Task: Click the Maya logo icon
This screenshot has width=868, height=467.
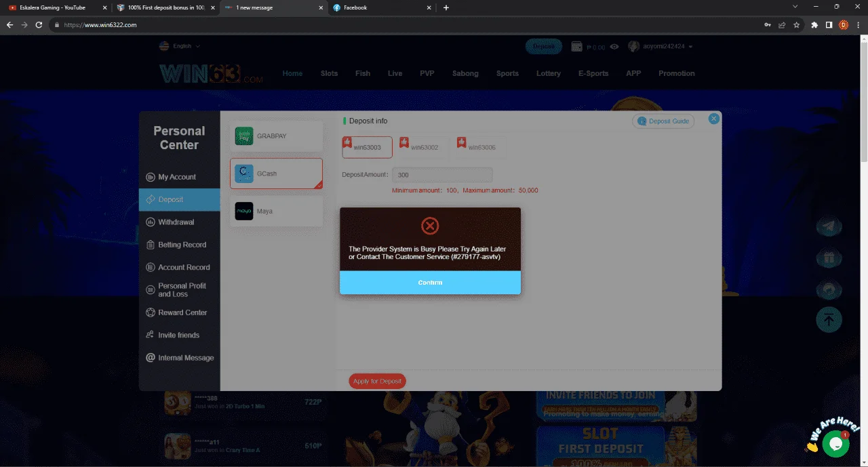Action: (244, 211)
